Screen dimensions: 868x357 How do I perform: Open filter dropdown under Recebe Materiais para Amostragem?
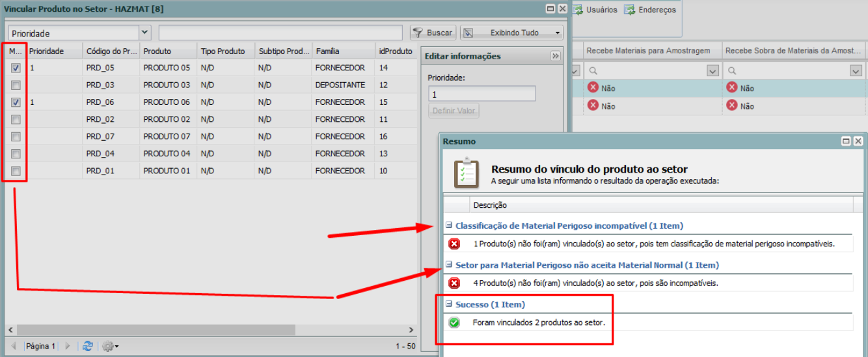coord(713,70)
